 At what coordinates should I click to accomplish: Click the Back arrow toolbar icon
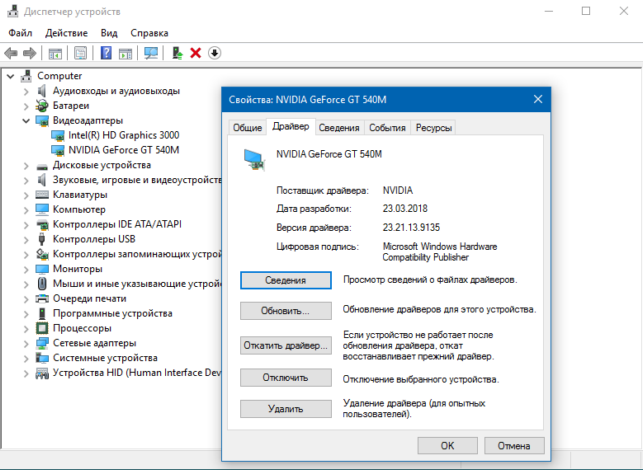tap(11, 53)
